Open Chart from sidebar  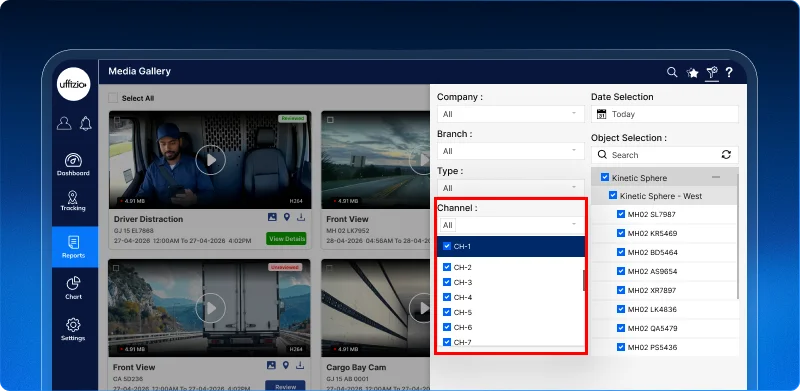[73, 288]
